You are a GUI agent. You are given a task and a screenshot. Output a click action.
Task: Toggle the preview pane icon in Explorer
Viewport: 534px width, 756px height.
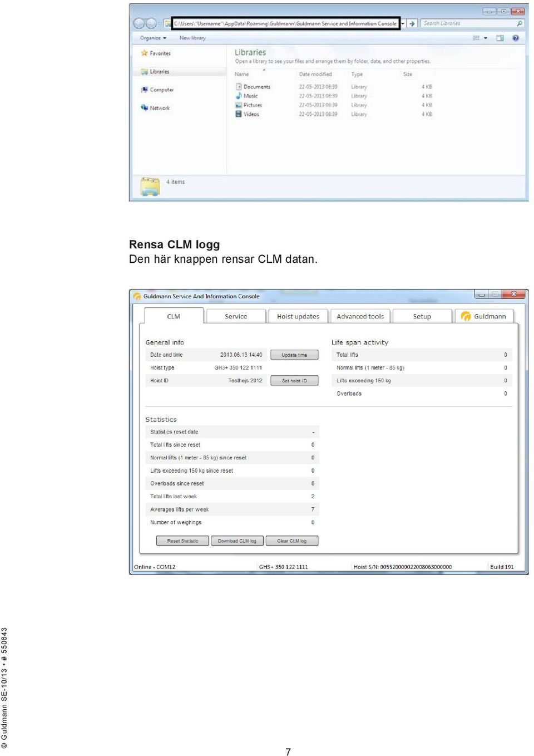tap(500, 38)
